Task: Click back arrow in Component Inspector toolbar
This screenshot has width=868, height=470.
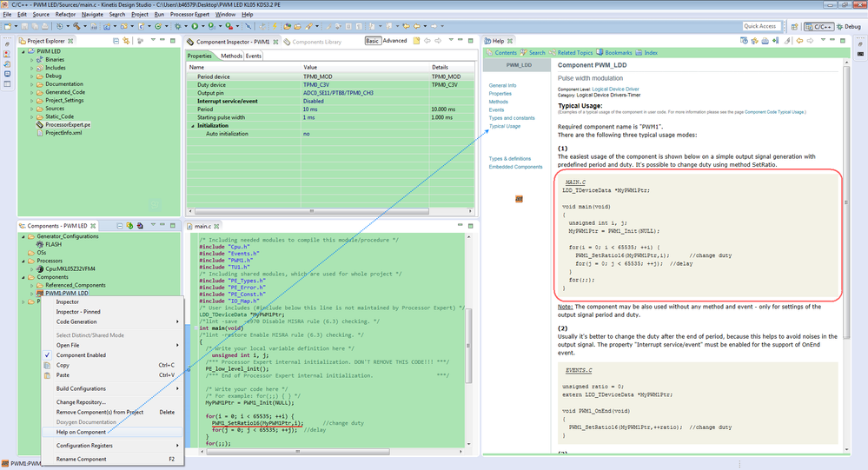Action: 427,41
